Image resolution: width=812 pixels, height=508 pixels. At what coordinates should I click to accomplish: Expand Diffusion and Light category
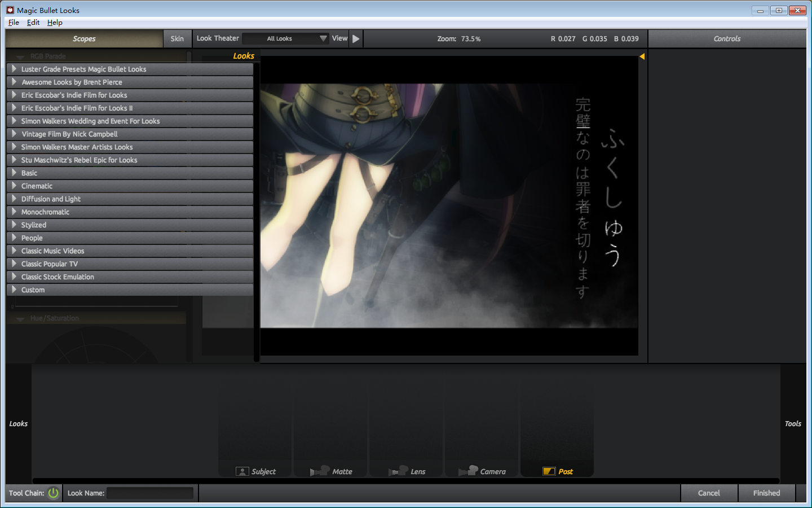click(130, 199)
